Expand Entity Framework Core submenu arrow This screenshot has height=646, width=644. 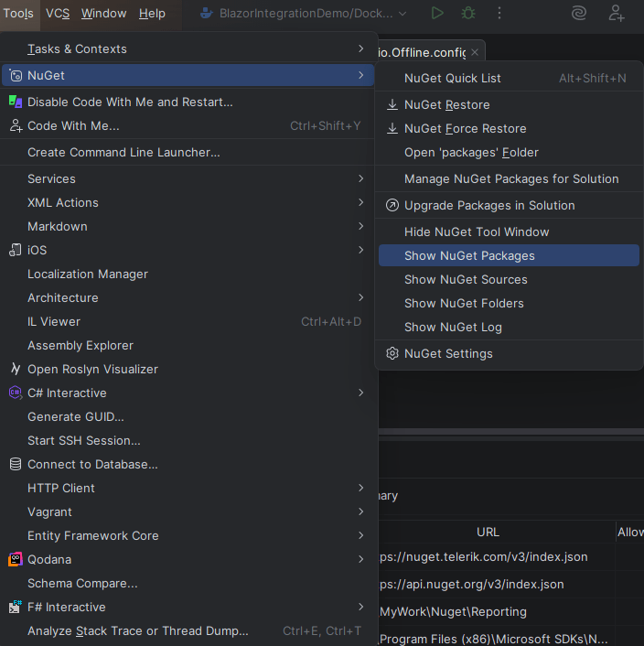[x=360, y=535]
